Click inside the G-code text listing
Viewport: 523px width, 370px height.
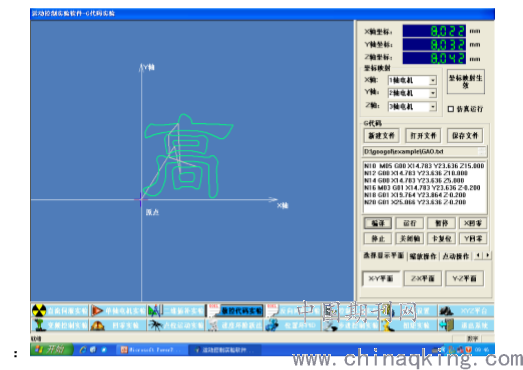point(425,187)
